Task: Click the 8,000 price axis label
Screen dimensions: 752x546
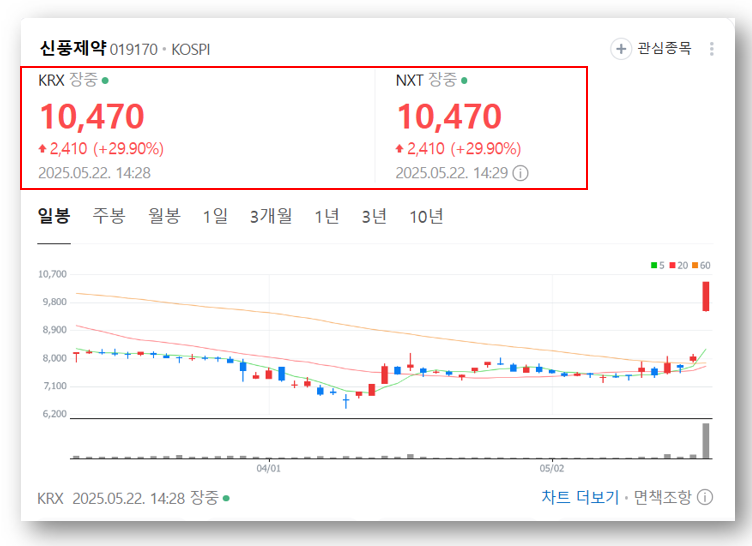Action: [x=55, y=358]
